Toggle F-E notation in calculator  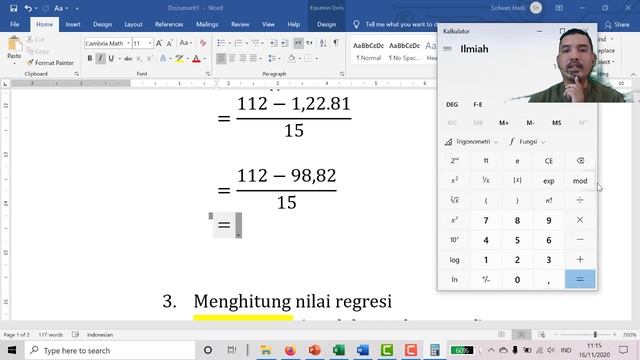point(478,104)
